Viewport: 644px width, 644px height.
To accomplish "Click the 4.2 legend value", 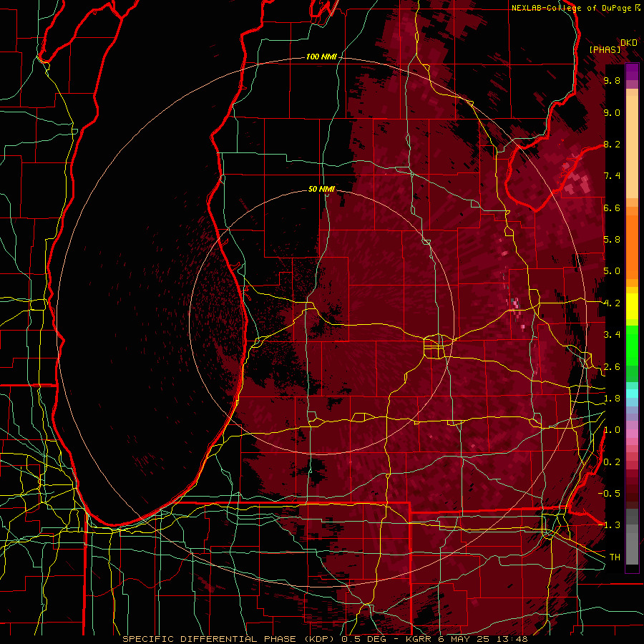I will click(x=612, y=303).
